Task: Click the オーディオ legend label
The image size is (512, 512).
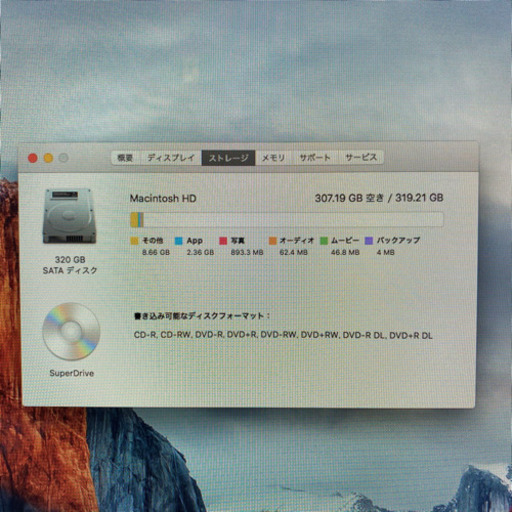Action: tap(297, 240)
